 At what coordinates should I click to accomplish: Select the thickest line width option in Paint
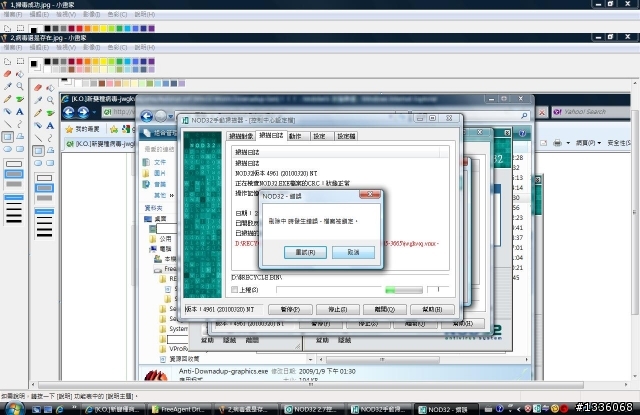click(x=14, y=221)
